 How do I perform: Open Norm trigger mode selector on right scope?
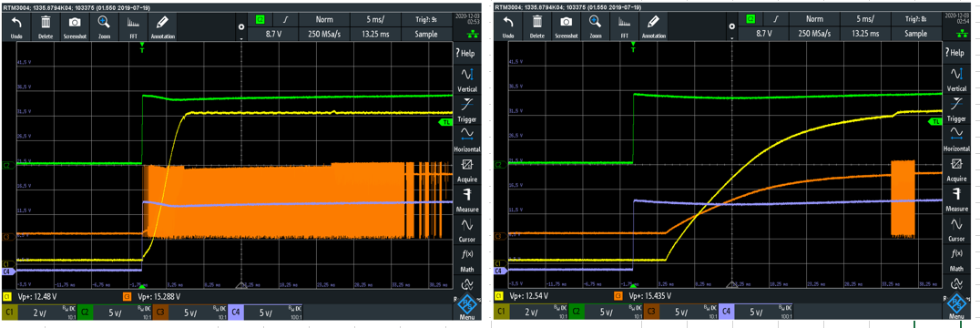click(815, 19)
